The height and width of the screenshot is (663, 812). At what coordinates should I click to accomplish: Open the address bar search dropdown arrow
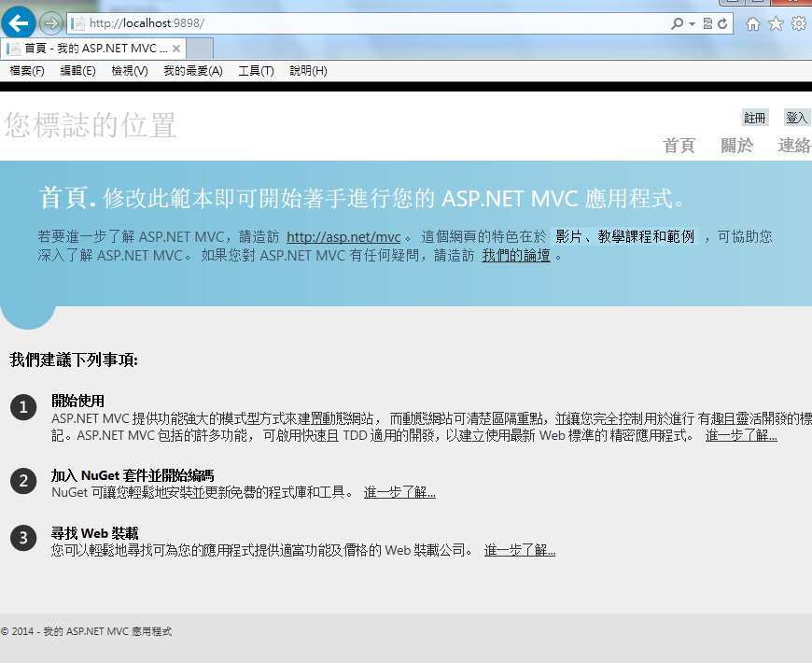[x=692, y=24]
